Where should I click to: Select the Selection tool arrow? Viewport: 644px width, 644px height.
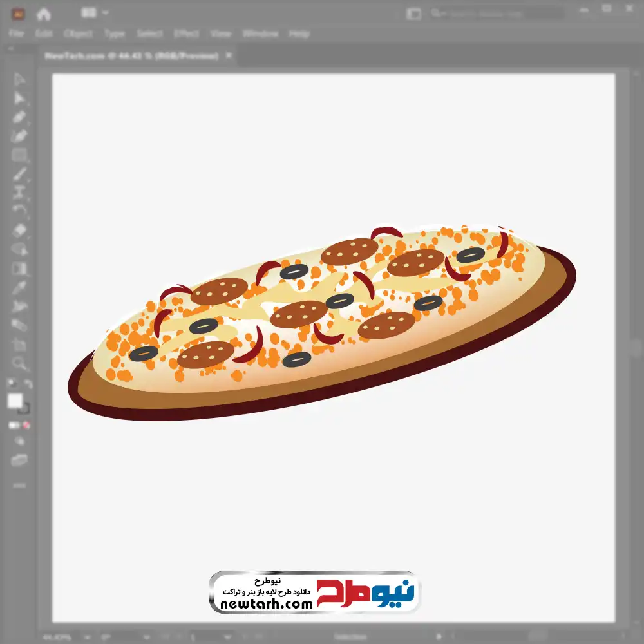(x=19, y=79)
